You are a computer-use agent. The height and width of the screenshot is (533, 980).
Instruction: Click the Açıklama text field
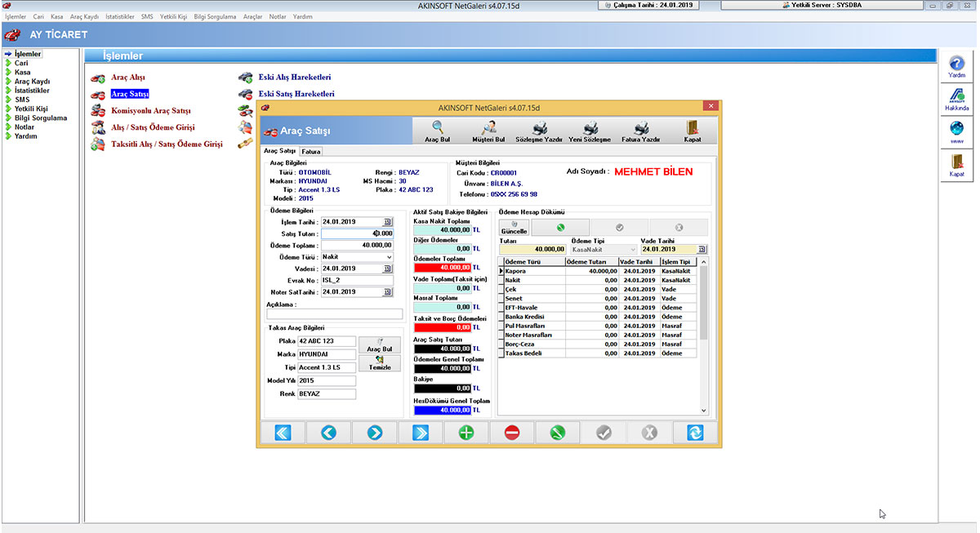click(334, 314)
